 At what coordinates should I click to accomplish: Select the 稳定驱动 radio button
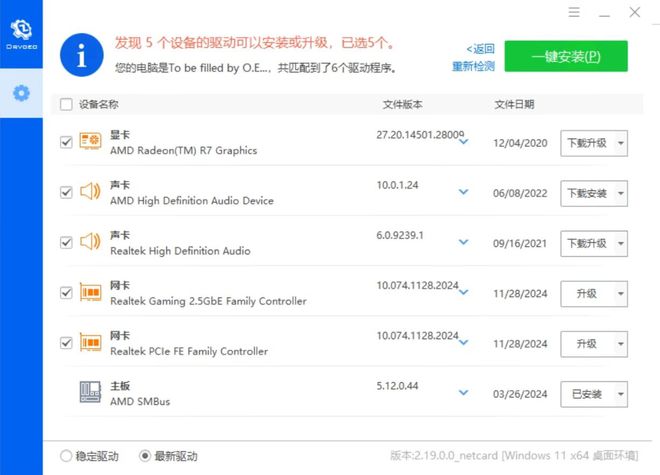point(66,456)
